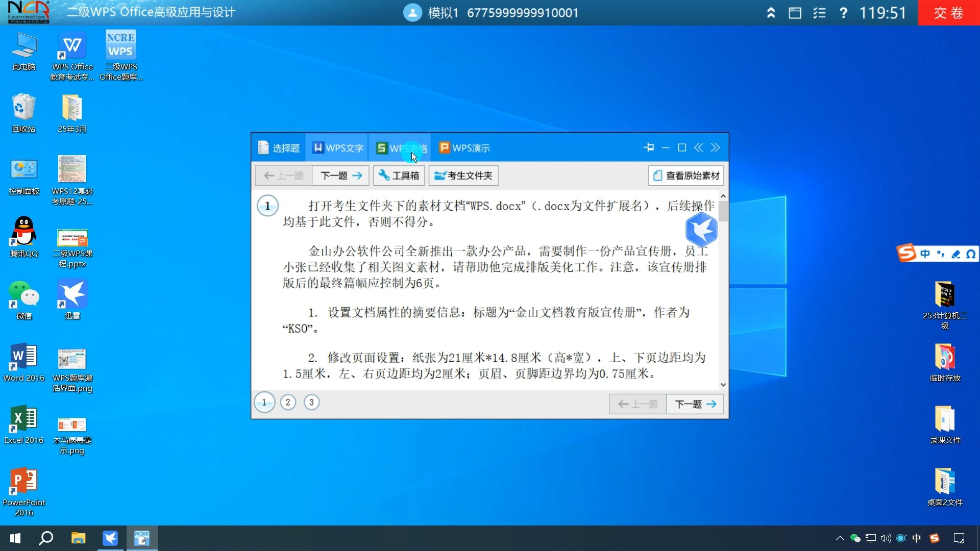
Task: Open the 工具箱 toolbox
Action: click(399, 176)
